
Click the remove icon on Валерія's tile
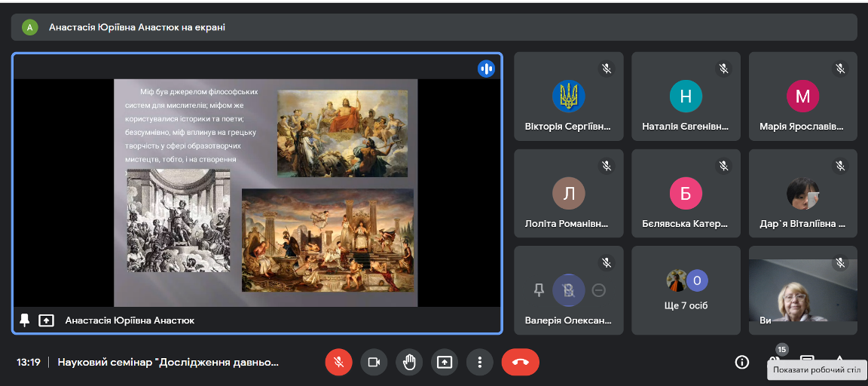tap(599, 290)
